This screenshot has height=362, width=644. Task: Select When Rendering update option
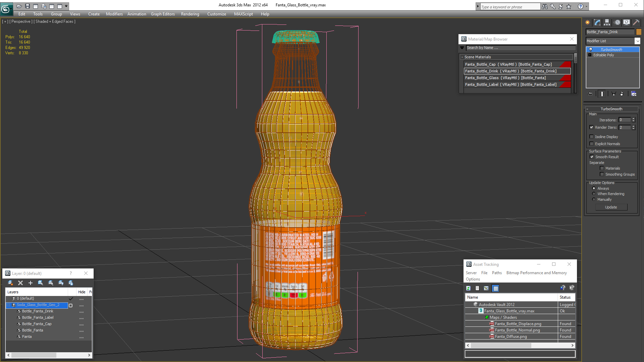[x=594, y=194]
